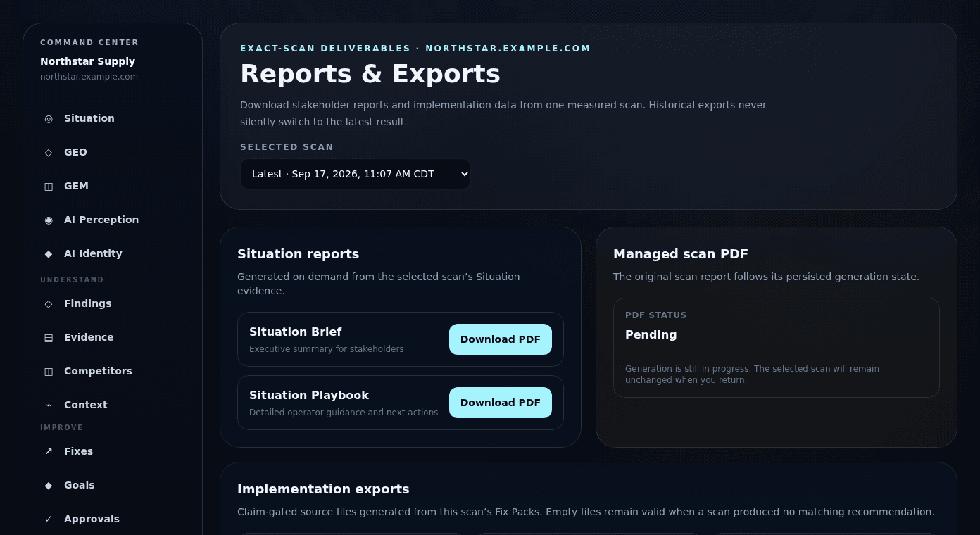Click the AI Perception circle icon
Image resolution: width=980 pixels, height=535 pixels.
pyautogui.click(x=49, y=220)
